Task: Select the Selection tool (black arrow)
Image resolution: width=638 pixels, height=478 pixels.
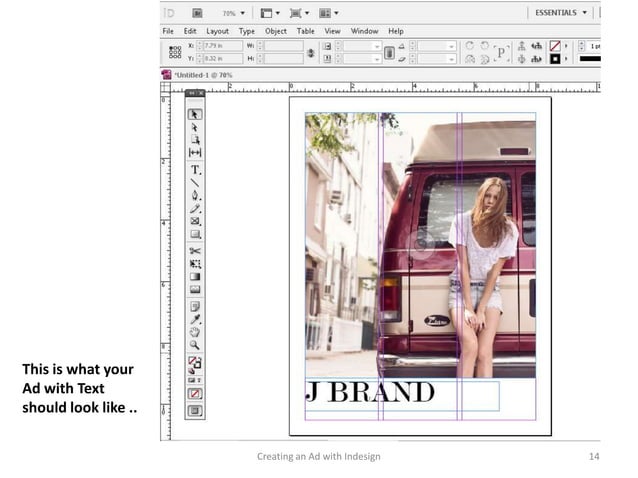Action: [x=195, y=114]
